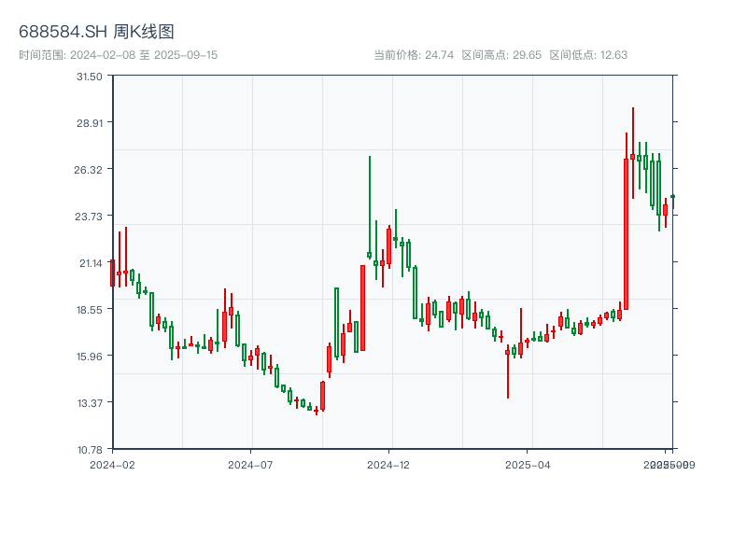Click the current price 当前价格: 24.74
This screenshot has height=560, width=747.
[x=414, y=55]
